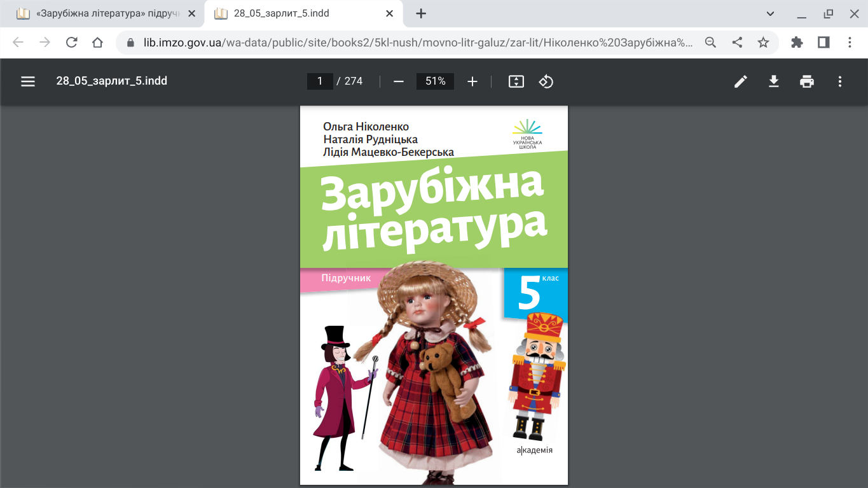Open the Extensions puzzle icon
Image resolution: width=868 pixels, height=488 pixels.
pyautogui.click(x=797, y=43)
